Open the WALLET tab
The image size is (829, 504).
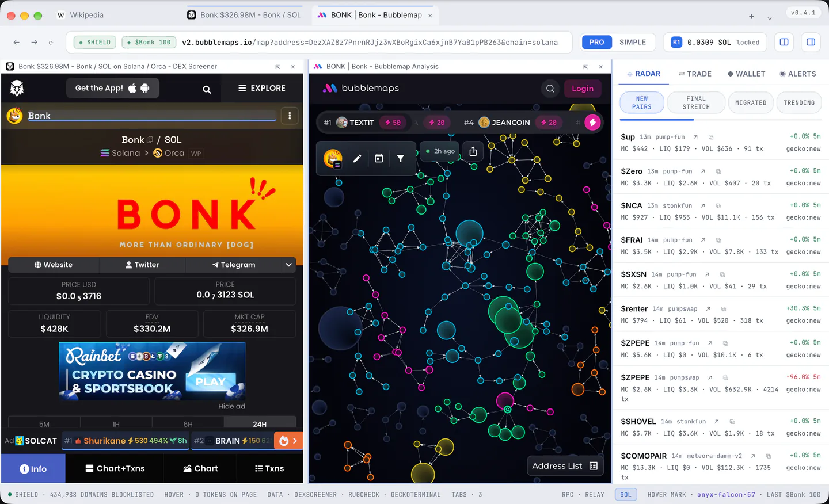pyautogui.click(x=746, y=74)
